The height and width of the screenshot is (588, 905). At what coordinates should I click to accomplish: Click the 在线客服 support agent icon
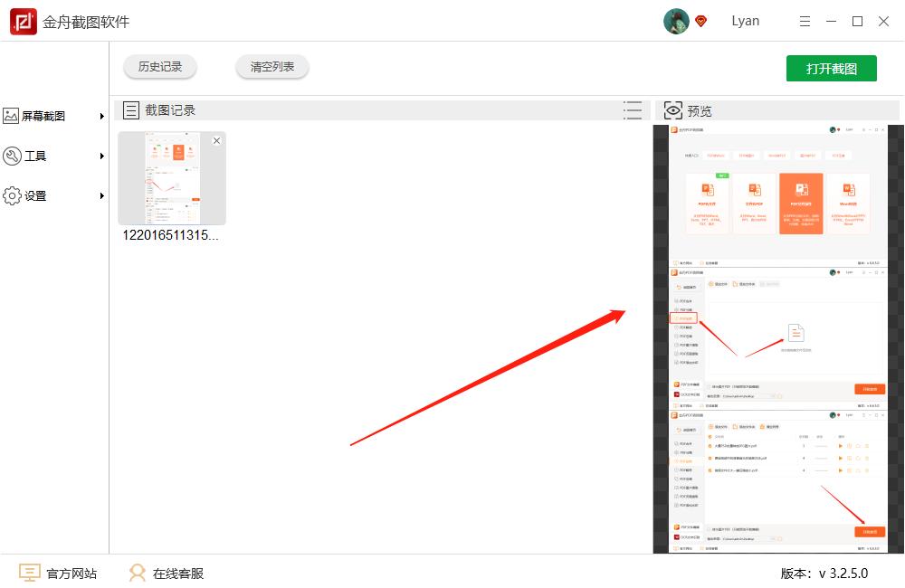coord(138,574)
